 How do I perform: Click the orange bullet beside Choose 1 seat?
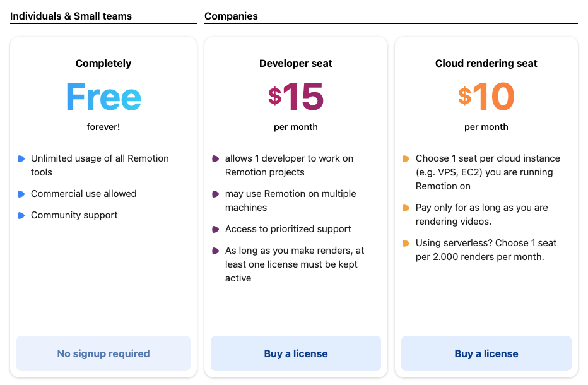(x=406, y=158)
